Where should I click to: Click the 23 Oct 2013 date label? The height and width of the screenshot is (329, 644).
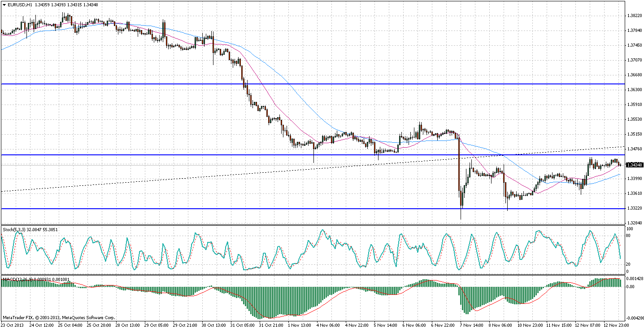coord(12,325)
